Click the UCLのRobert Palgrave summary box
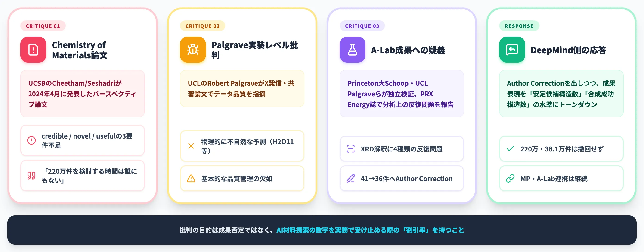This screenshot has height=252, width=644. (242, 88)
